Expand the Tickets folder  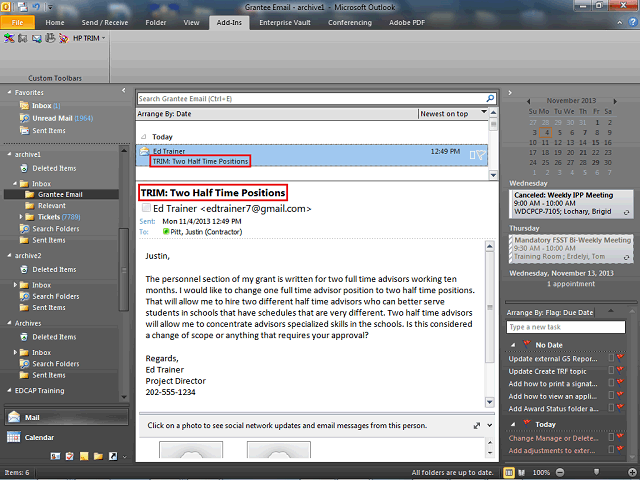(x=21, y=217)
